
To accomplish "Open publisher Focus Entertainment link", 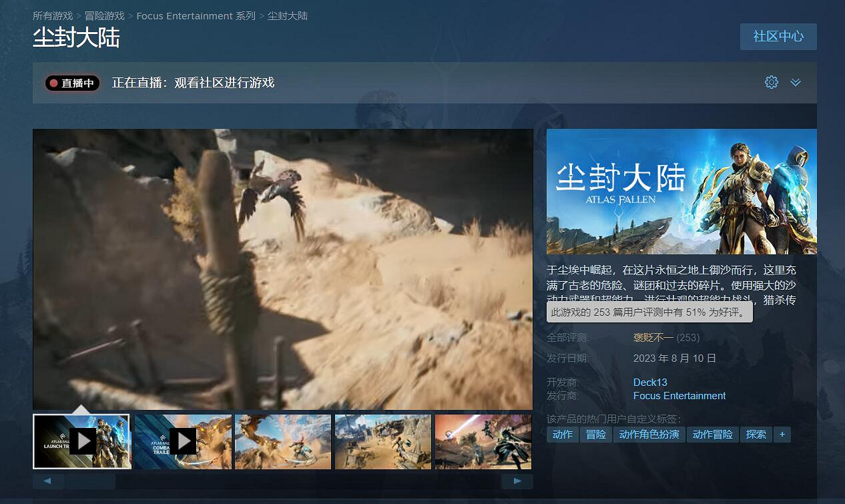I will click(679, 396).
